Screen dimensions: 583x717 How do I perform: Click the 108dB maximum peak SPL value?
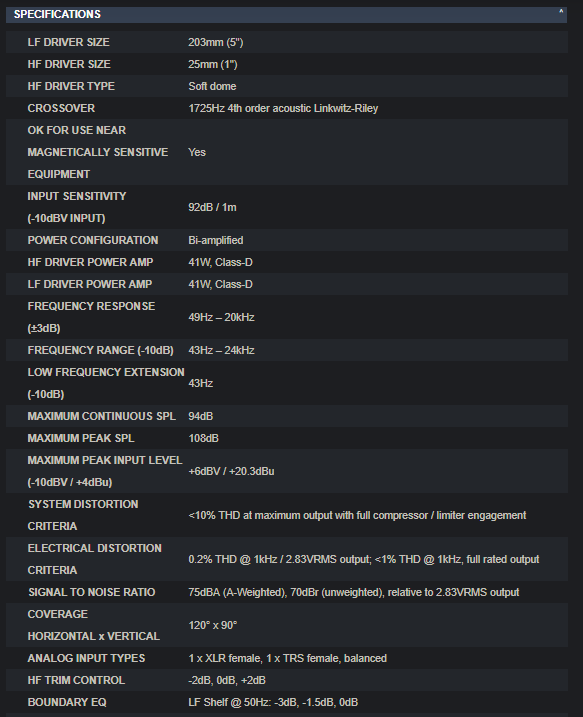coord(203,438)
